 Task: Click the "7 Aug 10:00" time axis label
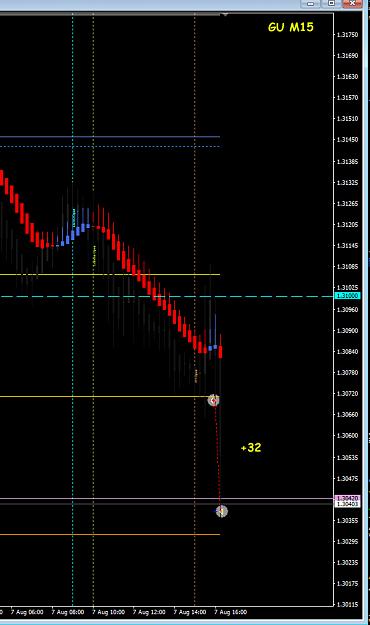point(108,612)
